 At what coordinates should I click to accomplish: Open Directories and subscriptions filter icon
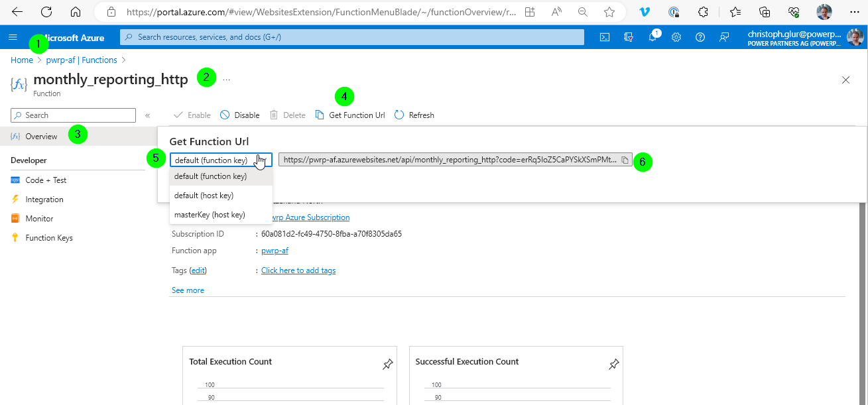pyautogui.click(x=629, y=37)
